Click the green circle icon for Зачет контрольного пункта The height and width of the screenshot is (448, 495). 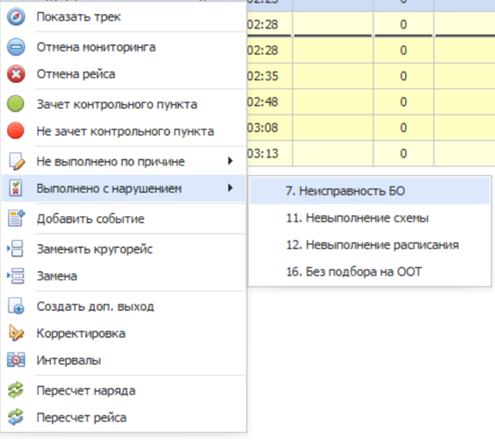point(16,105)
